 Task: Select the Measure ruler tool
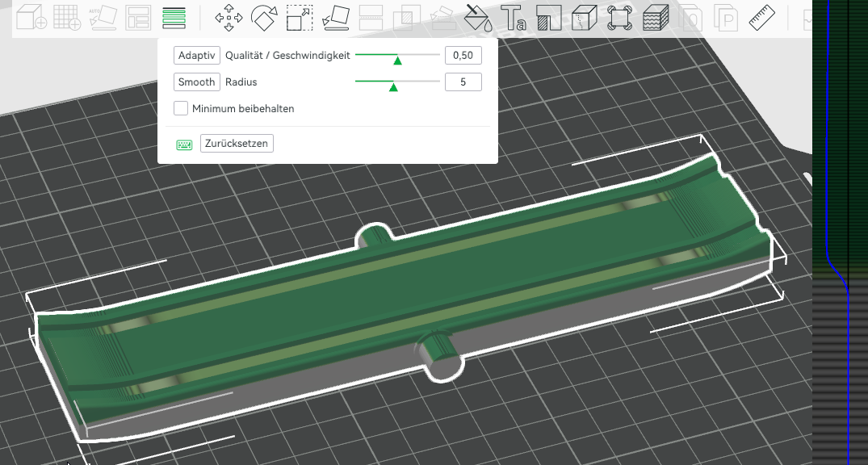click(761, 18)
